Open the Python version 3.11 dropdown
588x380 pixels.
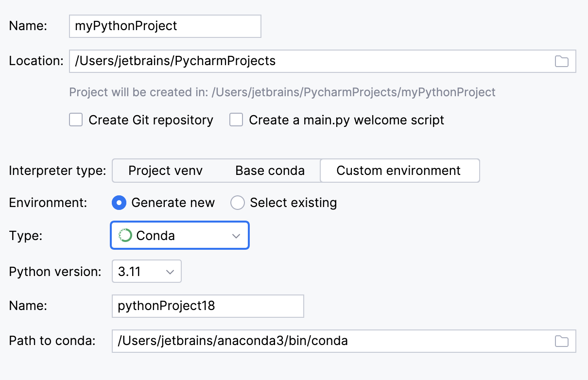[x=146, y=272]
